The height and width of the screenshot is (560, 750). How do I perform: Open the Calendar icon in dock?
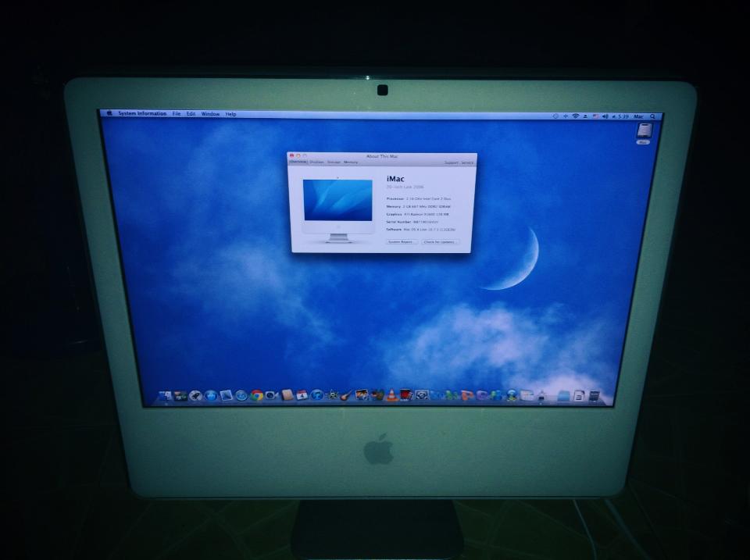point(302,396)
